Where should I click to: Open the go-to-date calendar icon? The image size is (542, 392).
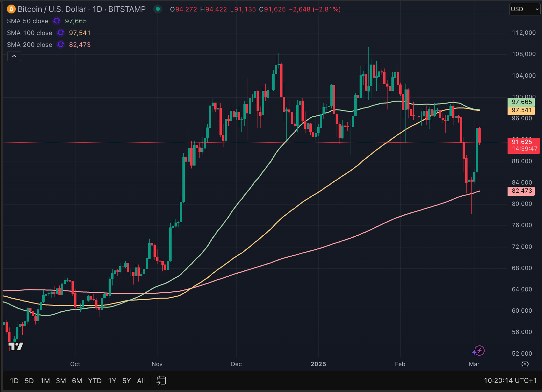click(161, 381)
